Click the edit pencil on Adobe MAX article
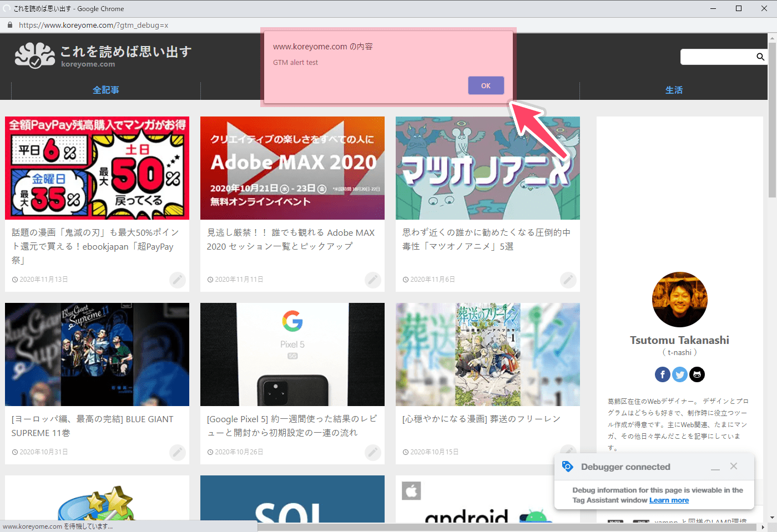The width and height of the screenshot is (777, 532). coord(373,280)
